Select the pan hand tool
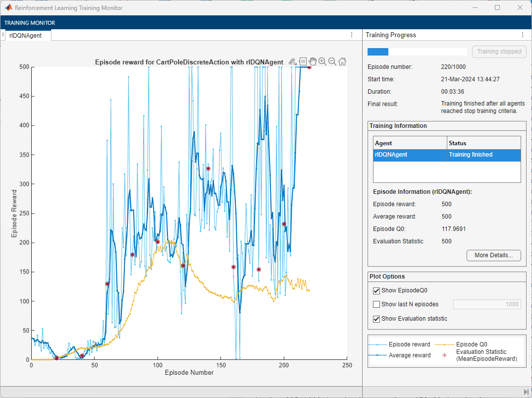The height and width of the screenshot is (398, 532). tap(313, 61)
